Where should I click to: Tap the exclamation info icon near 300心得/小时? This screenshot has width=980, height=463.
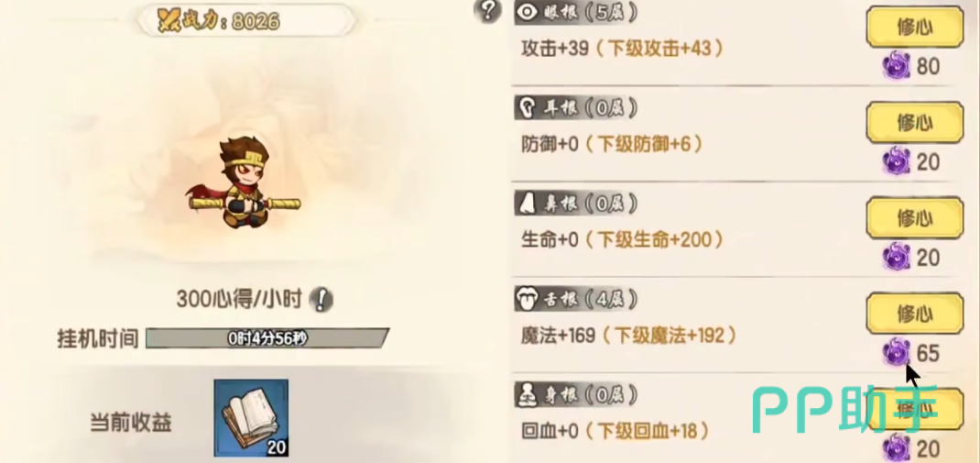click(x=321, y=301)
